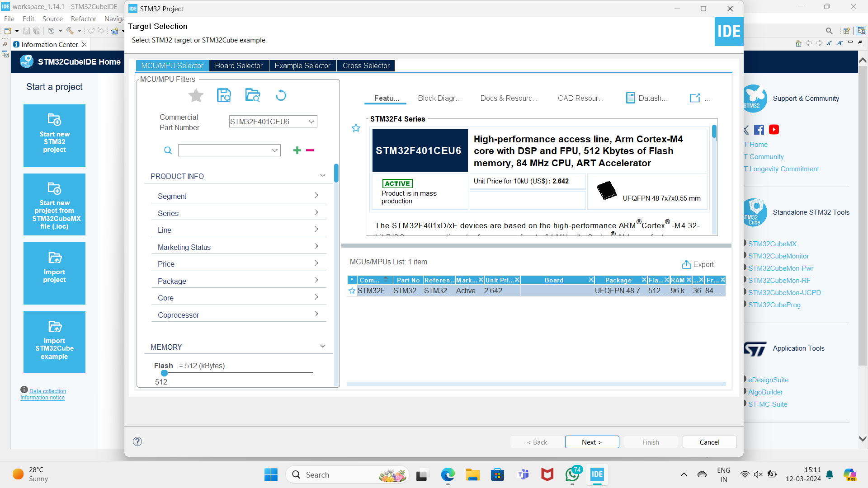
Task: Collapse the PRODUCT INFO section
Action: [323, 176]
